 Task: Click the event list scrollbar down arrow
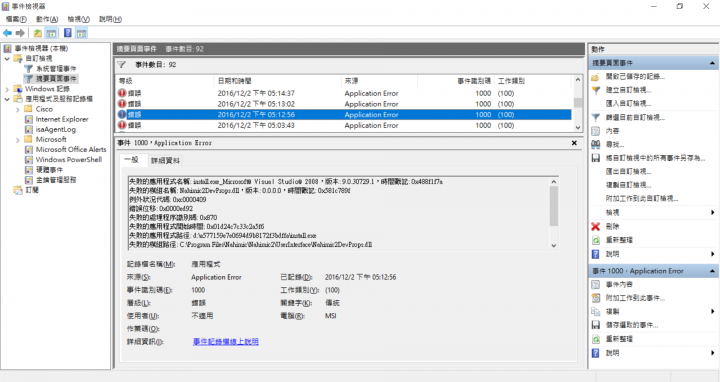[x=578, y=128]
